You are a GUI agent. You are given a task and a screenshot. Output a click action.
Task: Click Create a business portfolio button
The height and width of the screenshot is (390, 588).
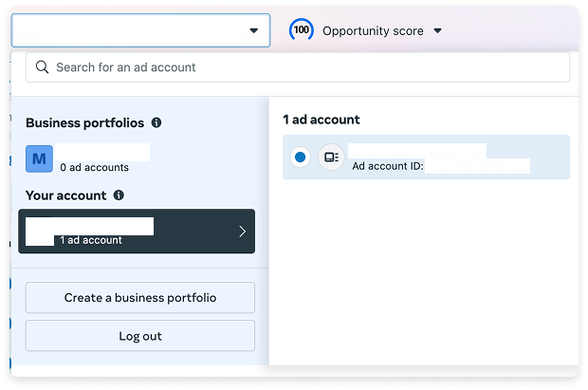coord(140,298)
